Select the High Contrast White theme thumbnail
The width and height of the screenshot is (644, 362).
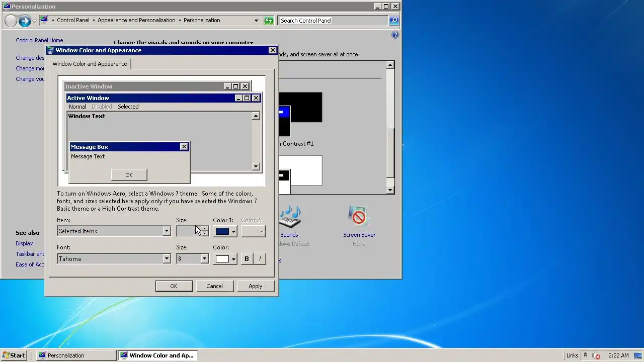pos(300,174)
